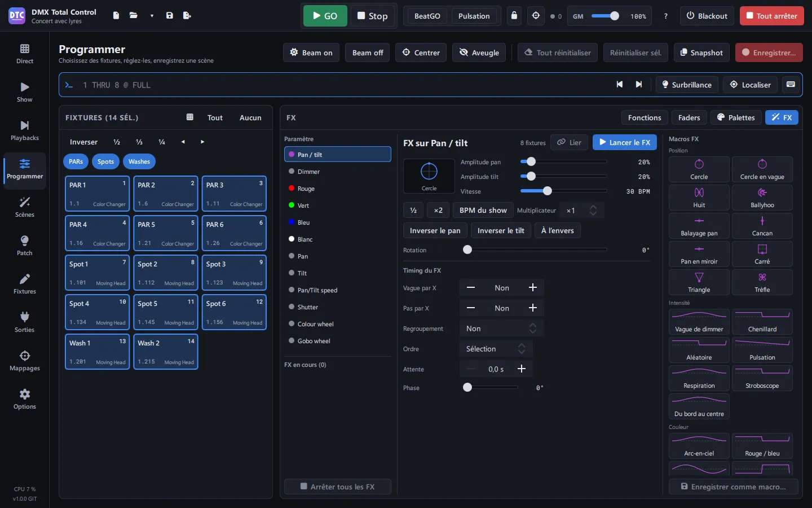Viewport: 812px width, 508px height.
Task: Select the Shutter parameter
Action: click(x=338, y=307)
